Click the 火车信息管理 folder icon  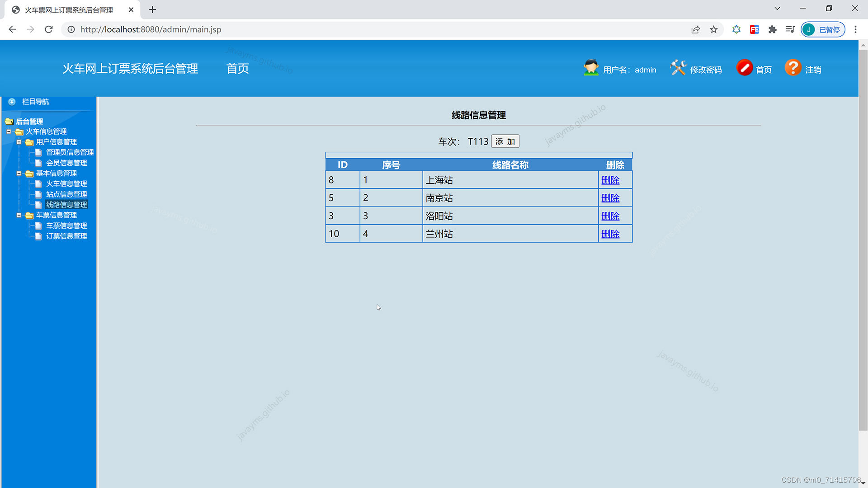(19, 131)
